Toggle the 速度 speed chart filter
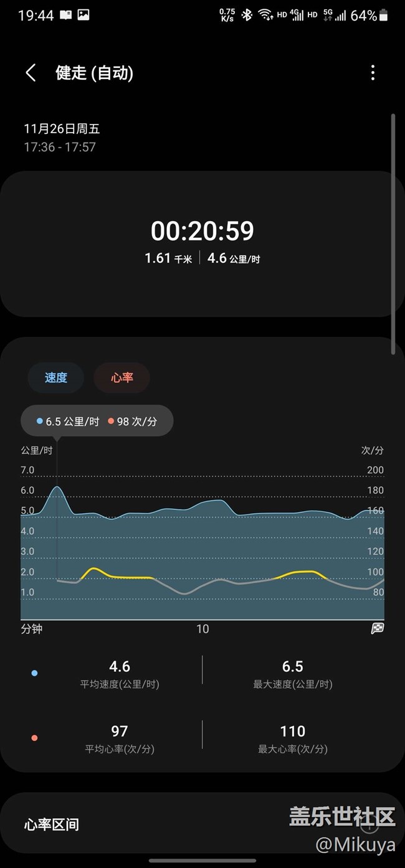 click(x=55, y=377)
